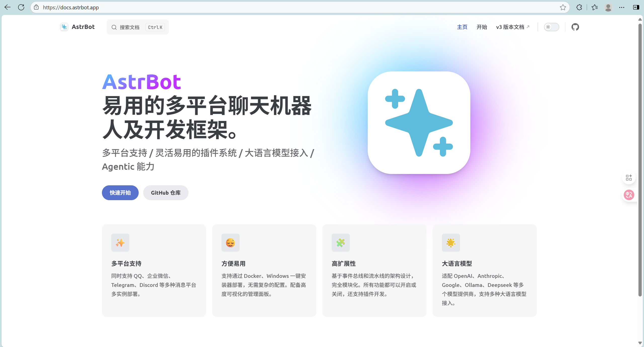The width and height of the screenshot is (644, 347).
Task: Open browser settings and more menu
Action: 622,7
